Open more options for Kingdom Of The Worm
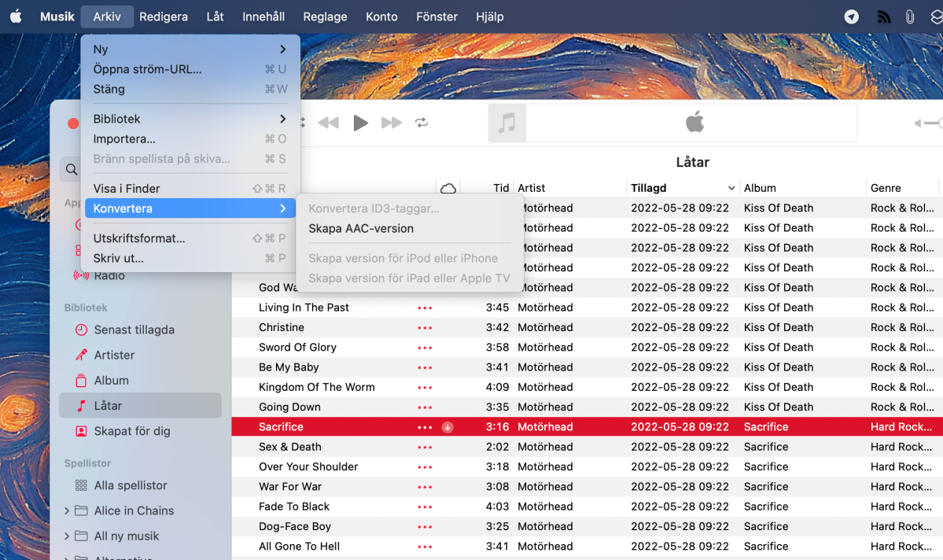943x560 pixels. (425, 388)
